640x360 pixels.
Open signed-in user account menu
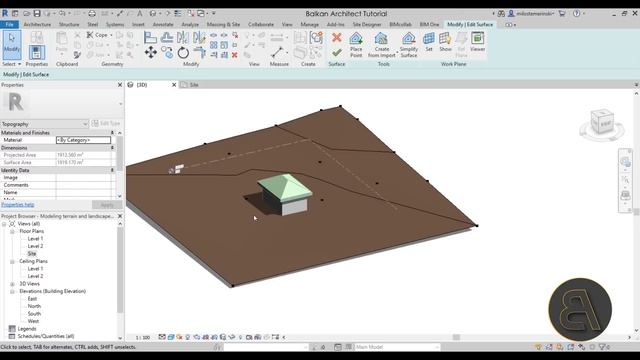tap(531, 13)
